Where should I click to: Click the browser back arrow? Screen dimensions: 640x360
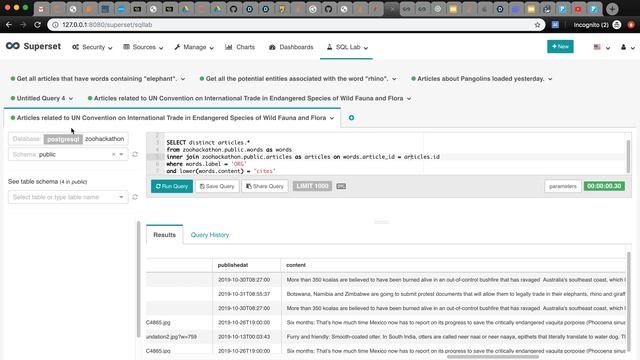[x=9, y=25]
